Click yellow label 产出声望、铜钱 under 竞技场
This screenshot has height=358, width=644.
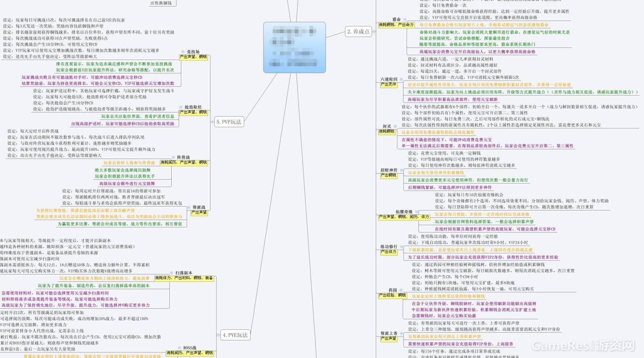tap(193, 57)
